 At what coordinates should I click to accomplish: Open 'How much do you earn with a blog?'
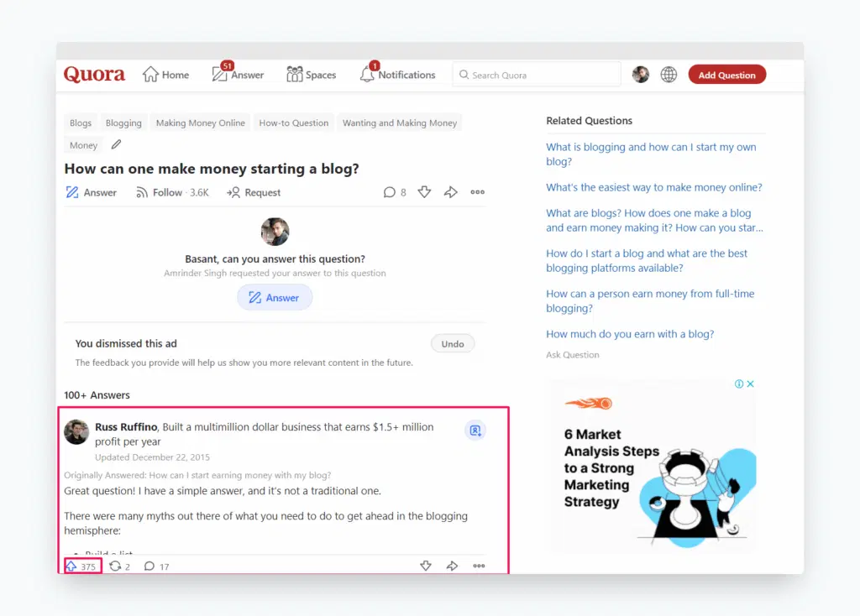[630, 334]
